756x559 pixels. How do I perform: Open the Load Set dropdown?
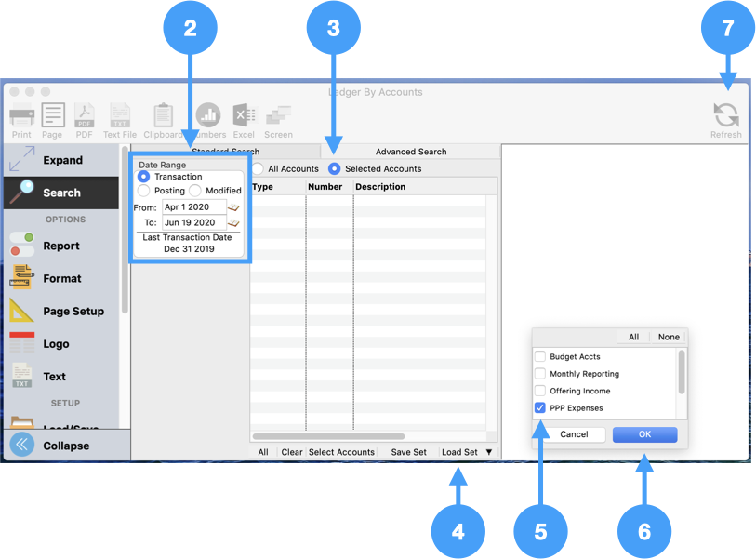(467, 452)
